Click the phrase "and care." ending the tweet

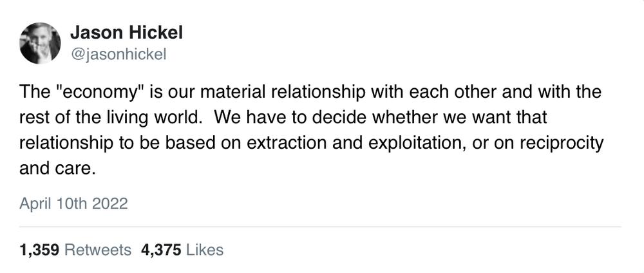click(57, 169)
